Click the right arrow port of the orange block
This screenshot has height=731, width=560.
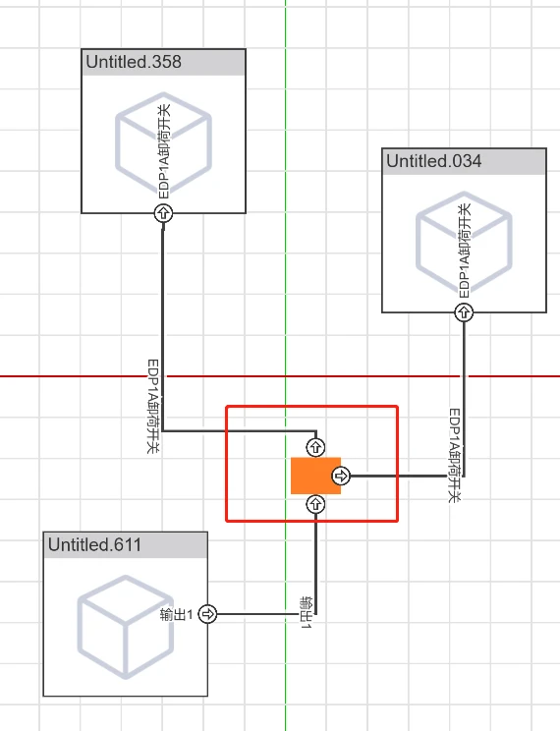pos(341,476)
